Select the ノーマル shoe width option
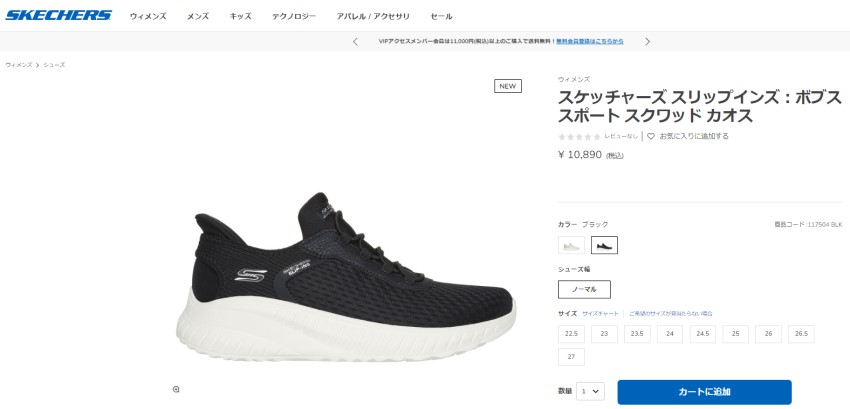The width and height of the screenshot is (850, 409). pos(584,289)
